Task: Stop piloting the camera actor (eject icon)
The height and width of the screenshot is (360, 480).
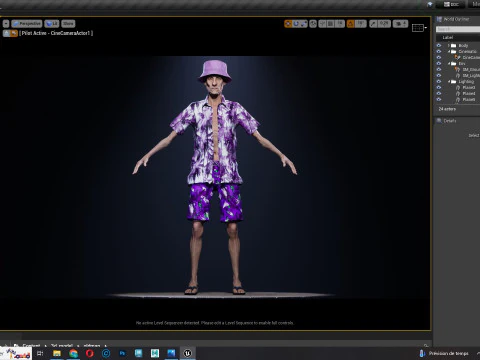Action: click(x=6, y=33)
